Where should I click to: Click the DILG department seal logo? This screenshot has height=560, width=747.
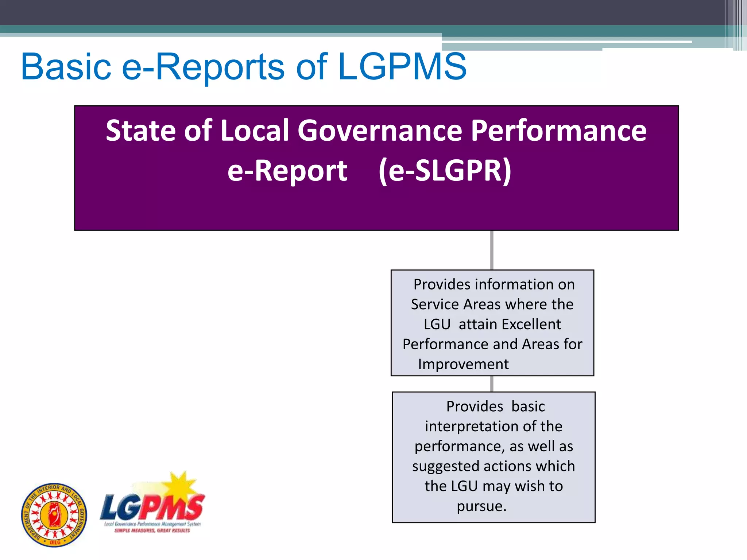(x=54, y=515)
